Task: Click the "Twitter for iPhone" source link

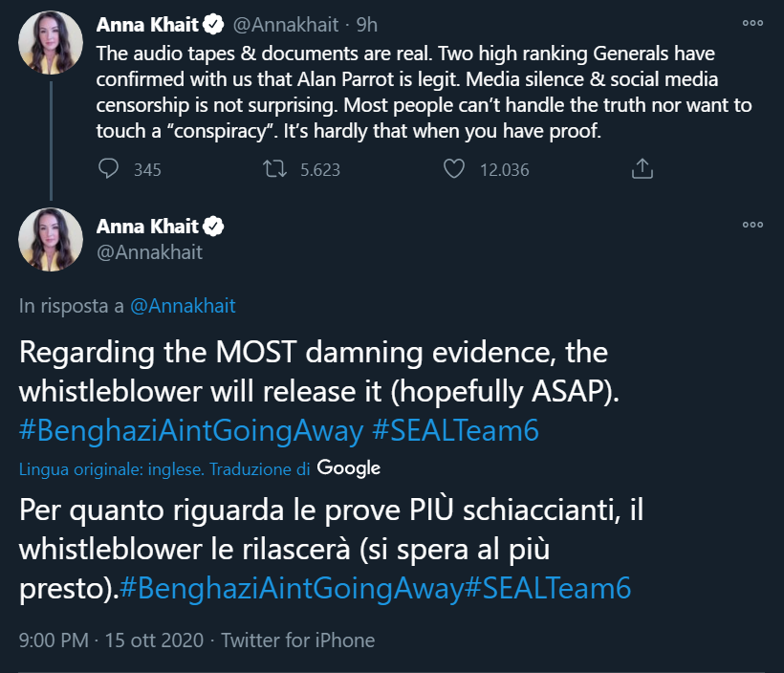Action: (x=298, y=640)
